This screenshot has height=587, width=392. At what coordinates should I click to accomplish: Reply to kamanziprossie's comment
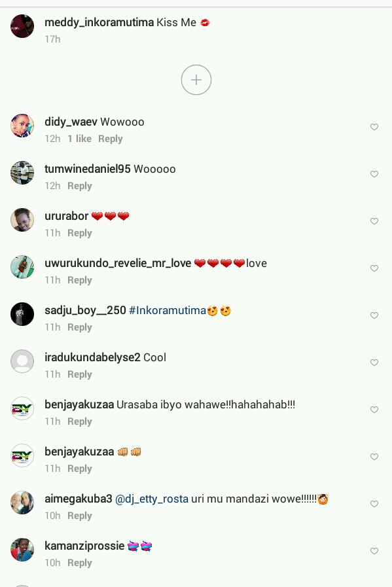coord(80,563)
